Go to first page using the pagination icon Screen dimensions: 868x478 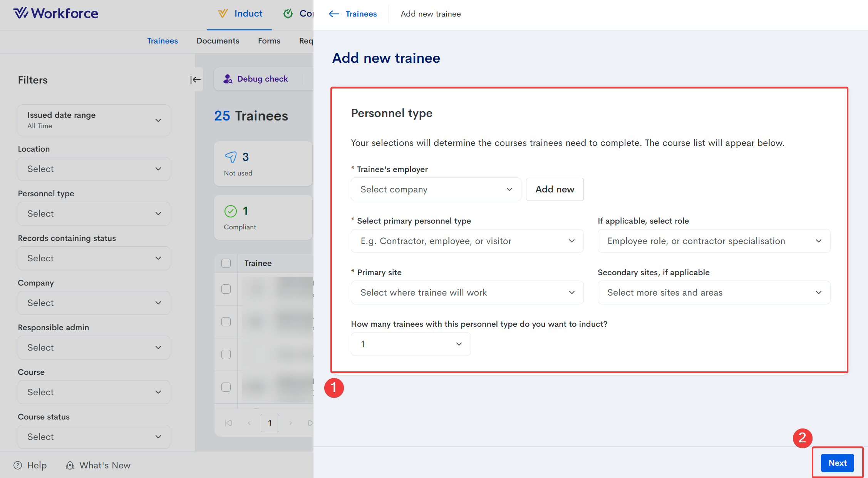[x=228, y=423]
